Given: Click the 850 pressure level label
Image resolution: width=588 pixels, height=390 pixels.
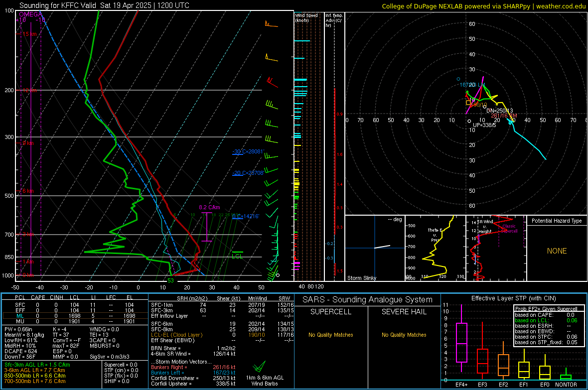Looking at the screenshot, I should (9, 257).
